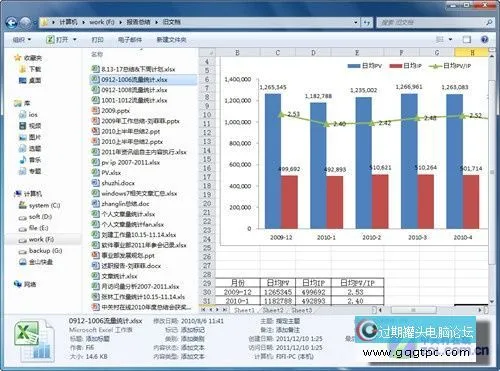Viewport: 500px width, 371px height.
Task: Select 网络 in navigation pane
Action: pyautogui.click(x=25, y=284)
